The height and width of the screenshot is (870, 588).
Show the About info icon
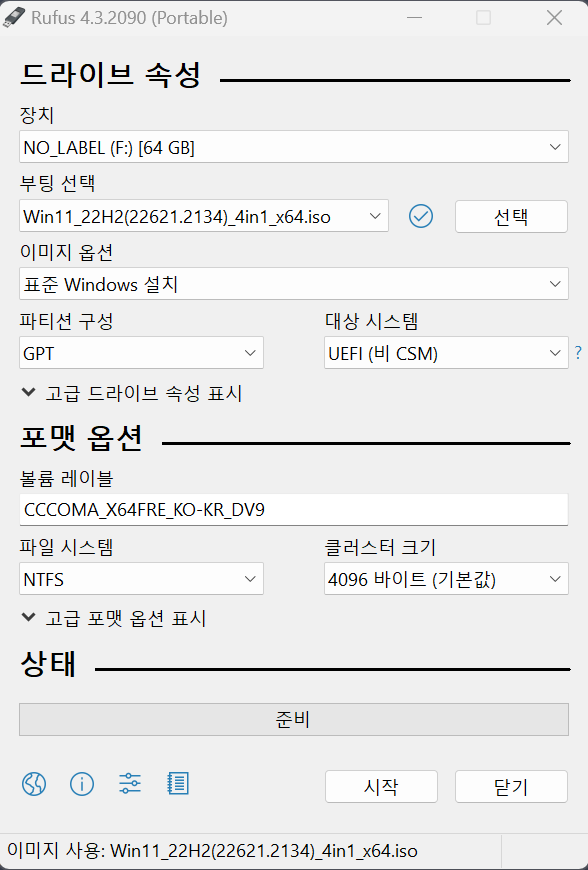click(82, 784)
